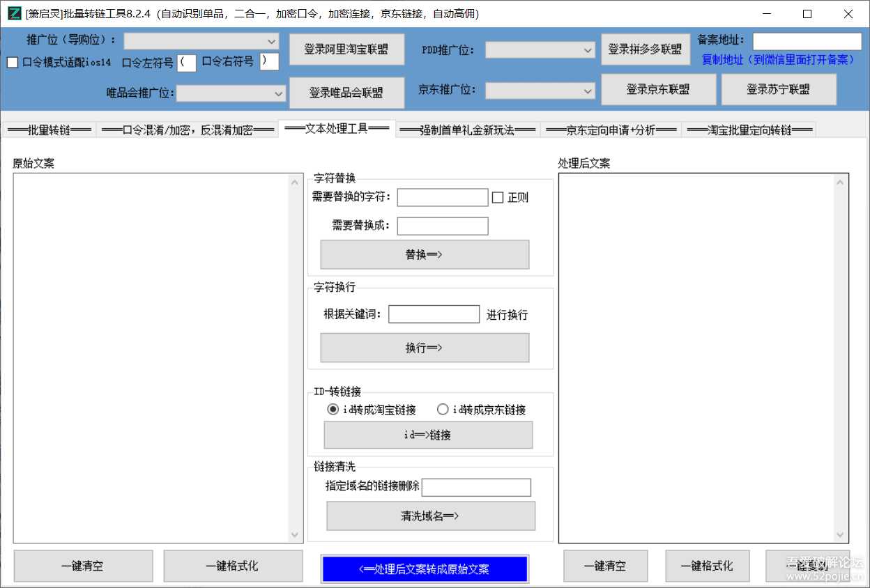Switch to the 批量转链 tab
The image size is (870, 588).
click(x=48, y=129)
